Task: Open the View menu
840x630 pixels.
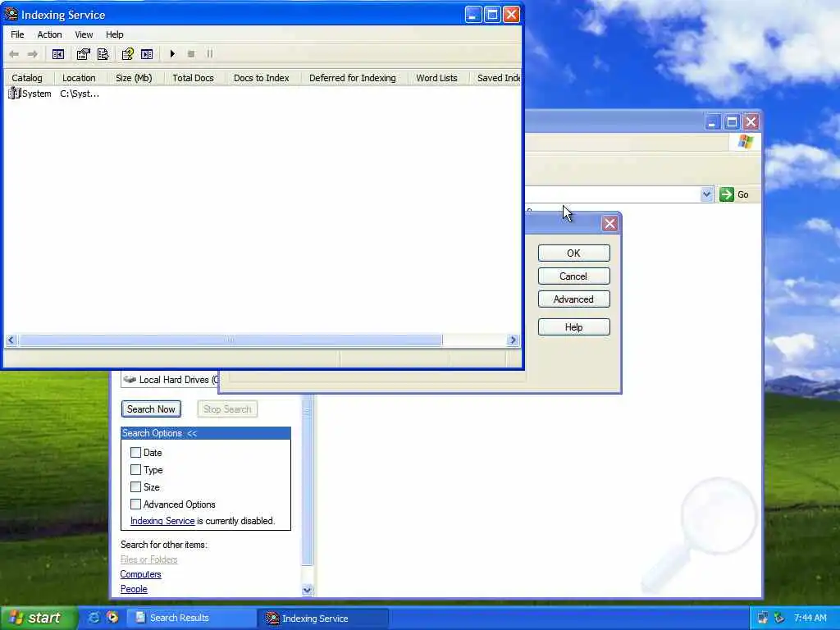Action: (x=84, y=34)
